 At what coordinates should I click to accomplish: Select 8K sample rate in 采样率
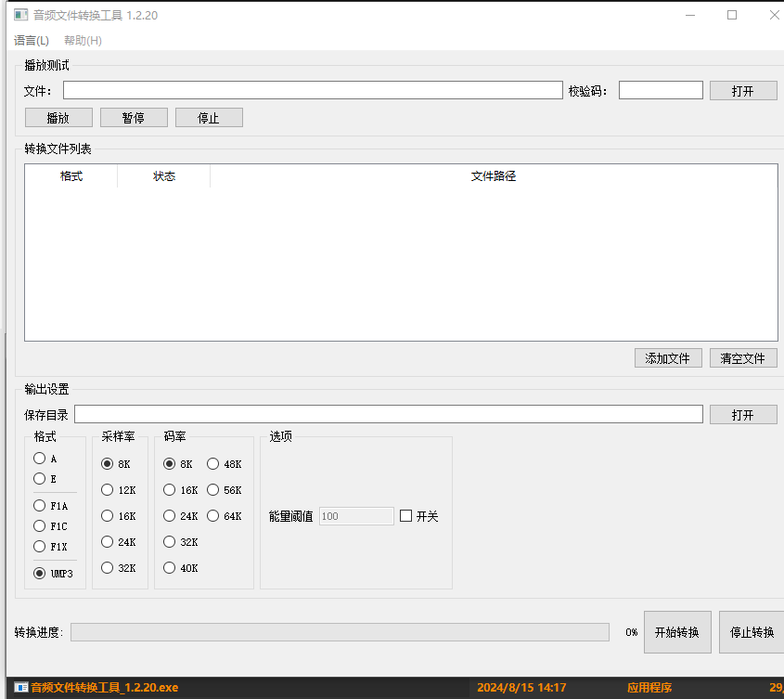[x=107, y=464]
